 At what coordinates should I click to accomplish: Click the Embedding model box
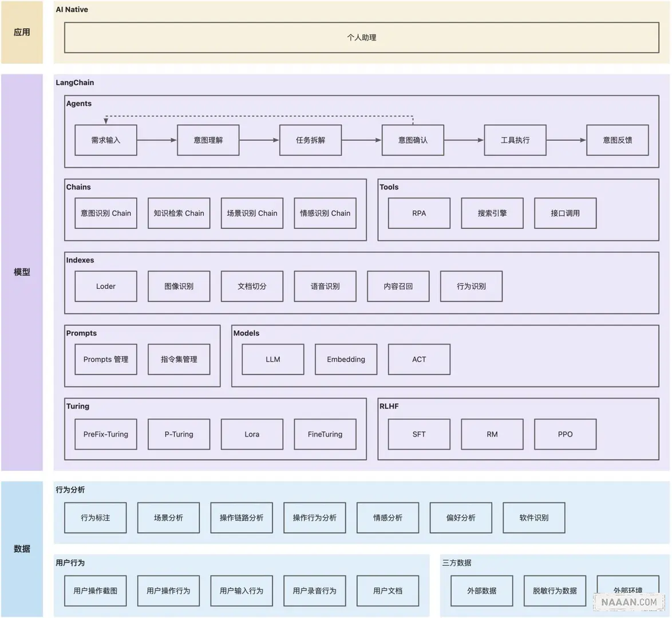pos(346,359)
